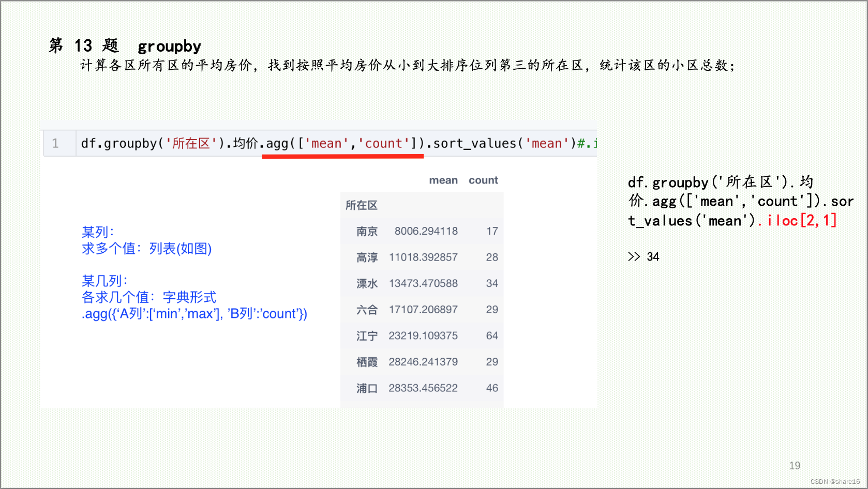Click the 'mean' column header
This screenshot has width=868, height=489.
(x=443, y=180)
